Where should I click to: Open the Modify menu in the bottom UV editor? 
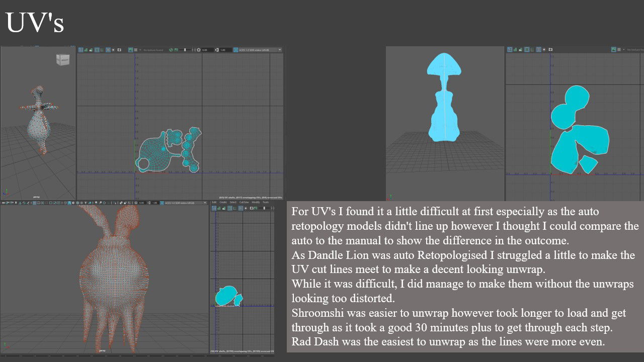(256, 203)
